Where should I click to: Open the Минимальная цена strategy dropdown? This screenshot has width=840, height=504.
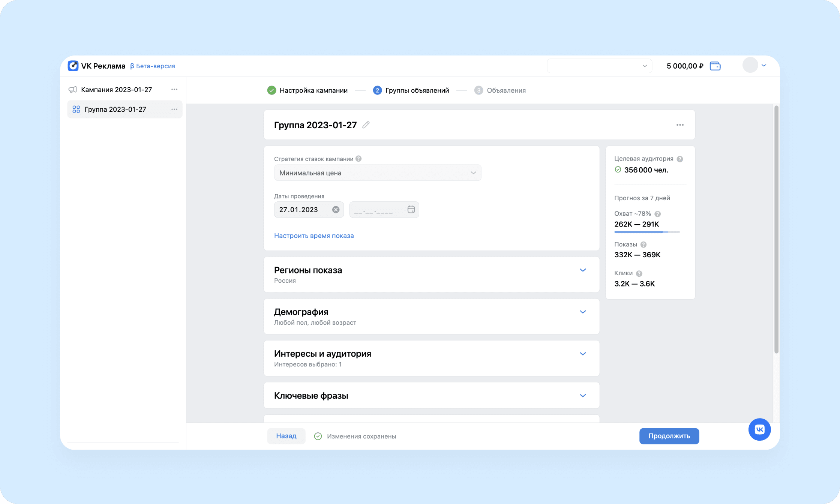377,173
